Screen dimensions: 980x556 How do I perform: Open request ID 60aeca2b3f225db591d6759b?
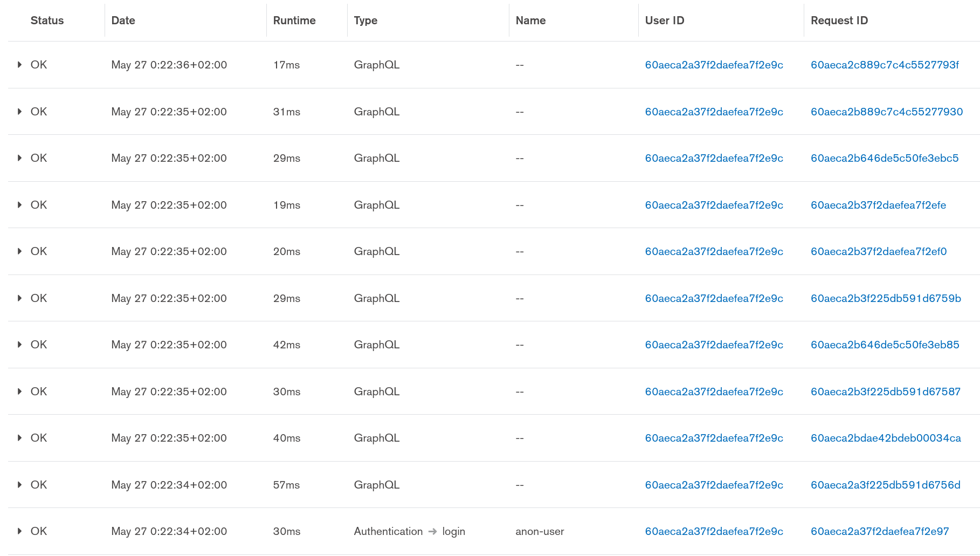point(886,298)
